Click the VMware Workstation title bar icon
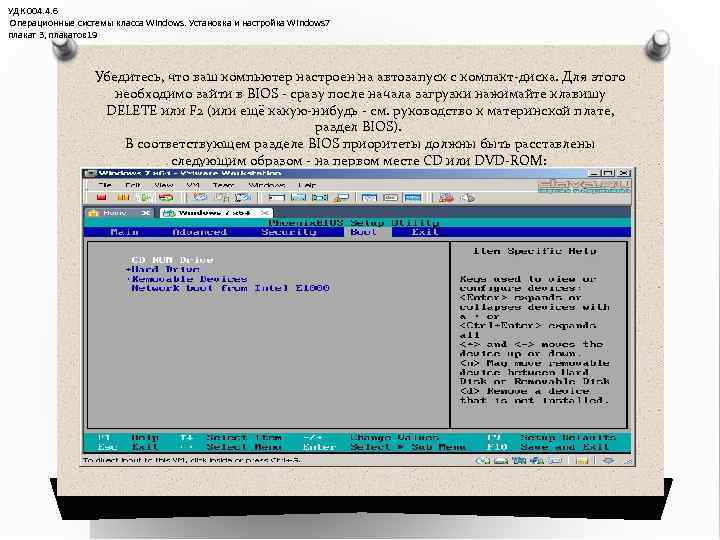This screenshot has width=720, height=540. tap(90, 174)
